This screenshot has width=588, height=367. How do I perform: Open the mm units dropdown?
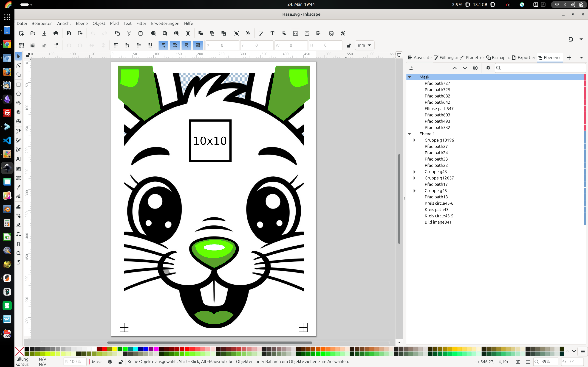[364, 45]
